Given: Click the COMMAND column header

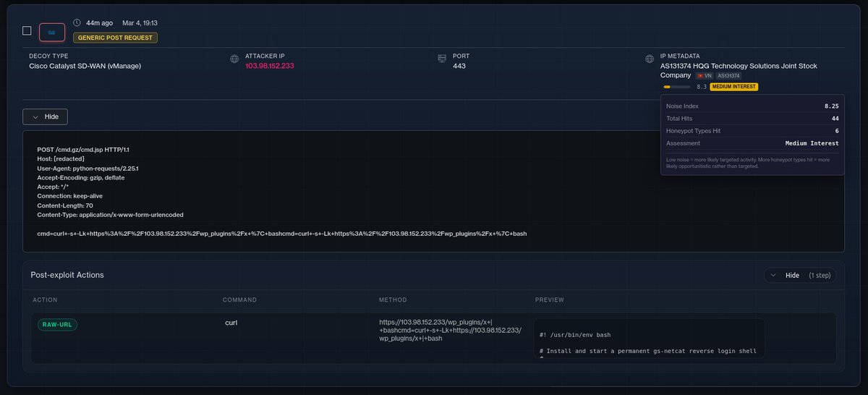Looking at the screenshot, I should click(239, 300).
